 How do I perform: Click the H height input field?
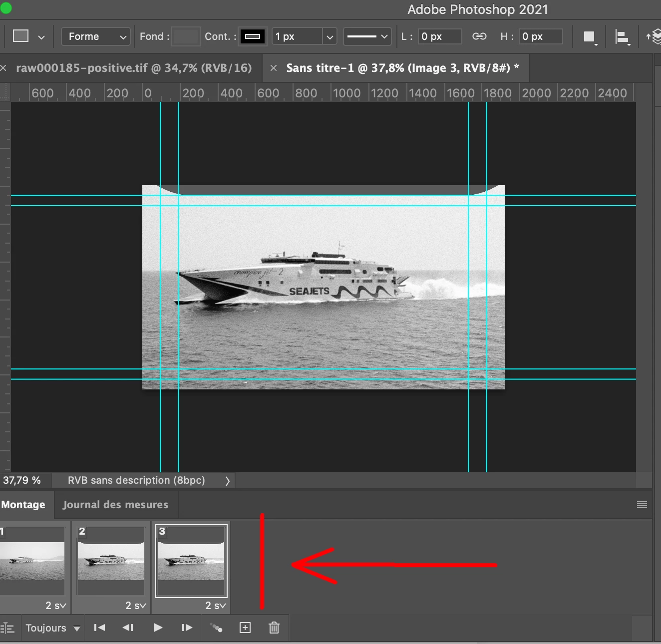click(541, 36)
